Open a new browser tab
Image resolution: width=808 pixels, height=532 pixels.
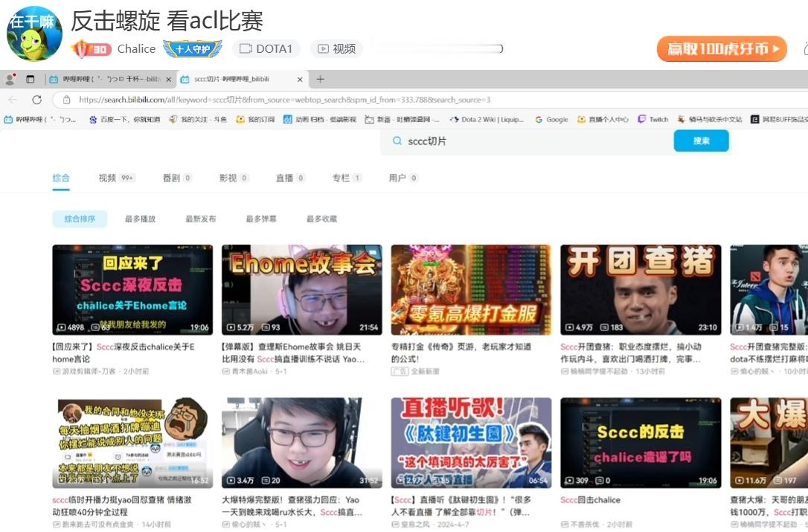(321, 79)
